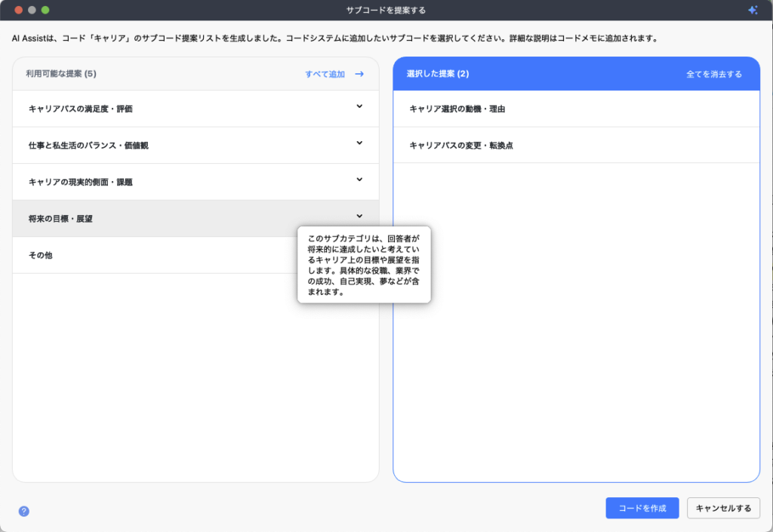Expand the キャリアパスの満足度・評価 chevron
The width and height of the screenshot is (773, 532).
(x=359, y=106)
